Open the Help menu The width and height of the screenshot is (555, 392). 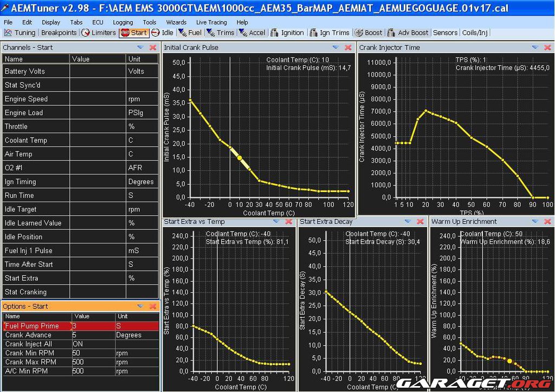[242, 22]
